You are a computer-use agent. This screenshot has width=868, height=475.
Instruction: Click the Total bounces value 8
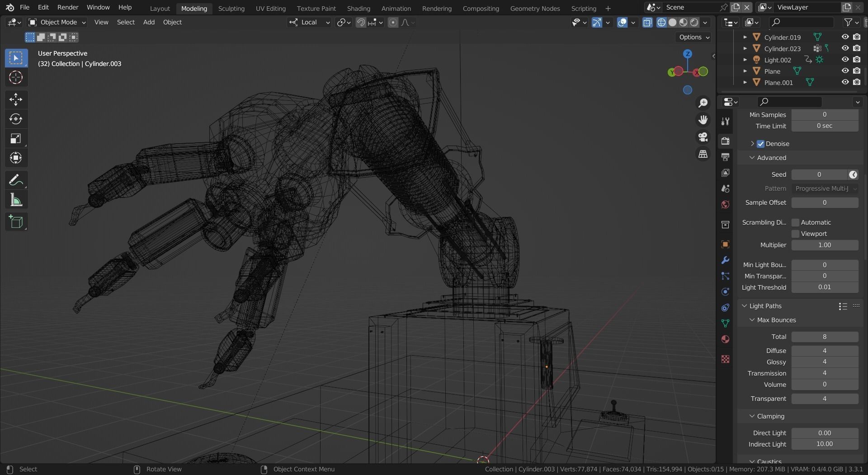[x=825, y=337]
